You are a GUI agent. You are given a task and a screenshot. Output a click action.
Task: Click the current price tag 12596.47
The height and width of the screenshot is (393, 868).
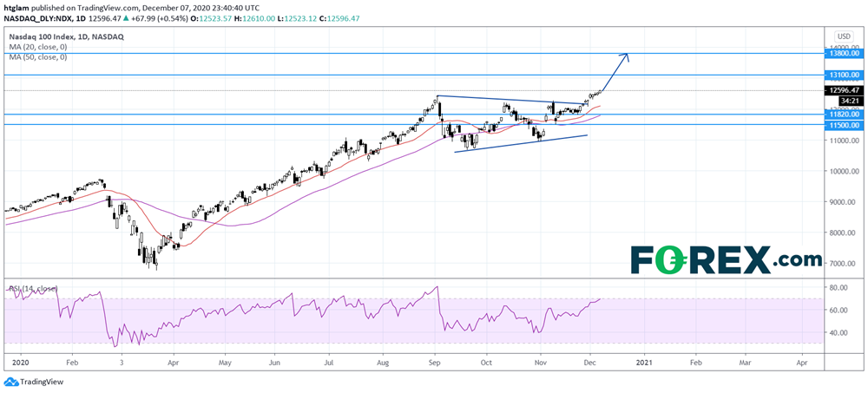tap(843, 90)
